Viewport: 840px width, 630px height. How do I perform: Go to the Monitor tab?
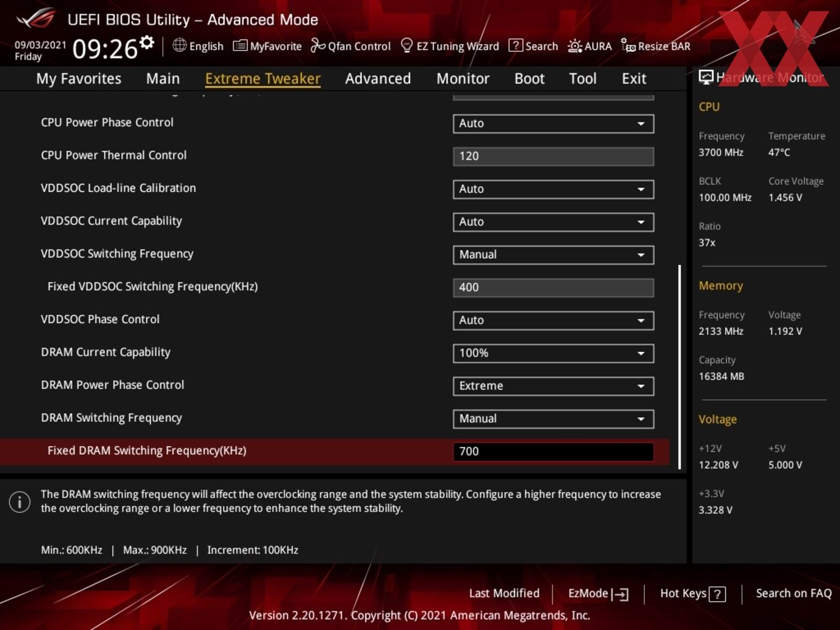463,78
